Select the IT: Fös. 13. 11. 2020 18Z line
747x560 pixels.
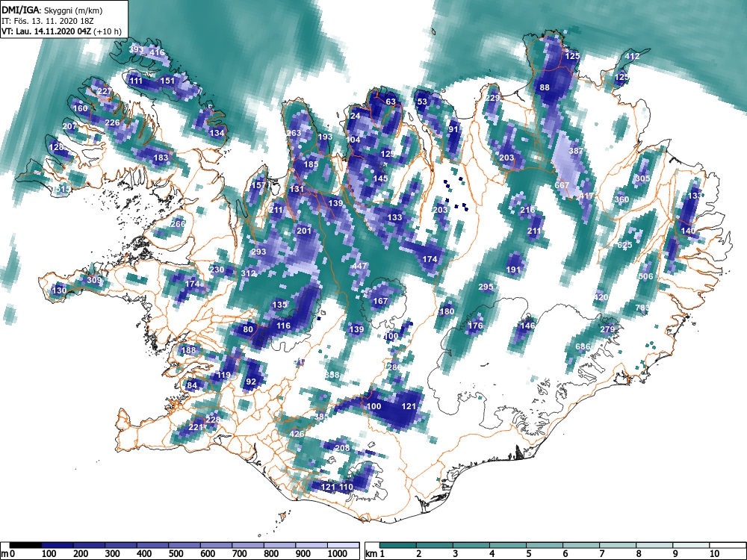(46, 21)
